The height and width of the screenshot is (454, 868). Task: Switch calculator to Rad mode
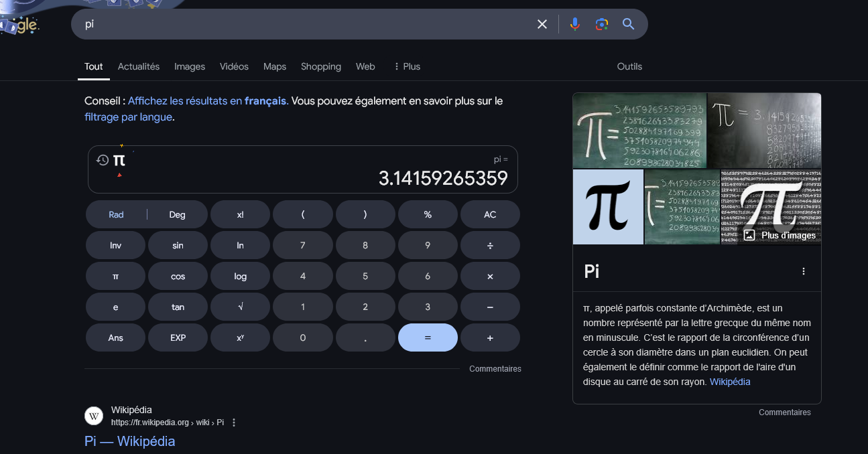point(117,214)
